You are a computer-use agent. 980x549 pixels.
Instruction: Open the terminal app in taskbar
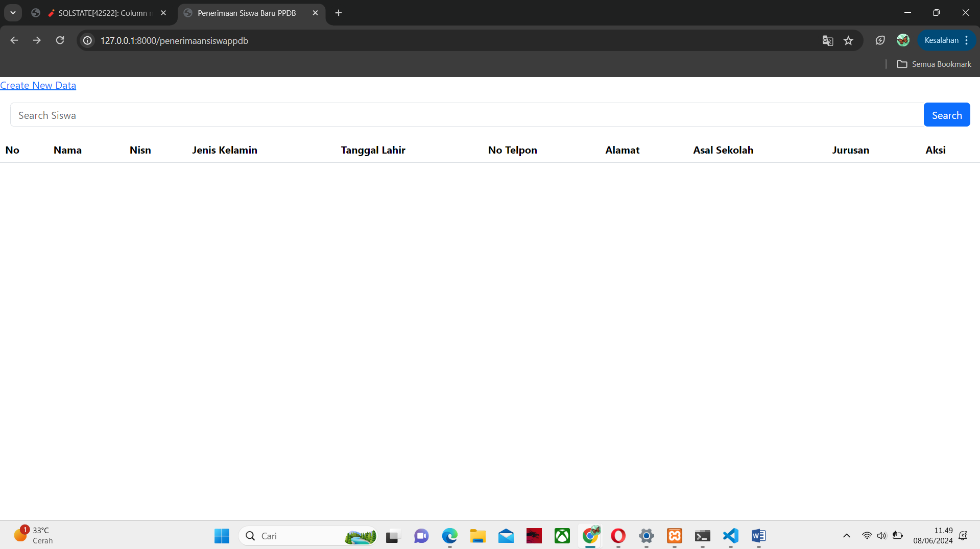pos(702,536)
